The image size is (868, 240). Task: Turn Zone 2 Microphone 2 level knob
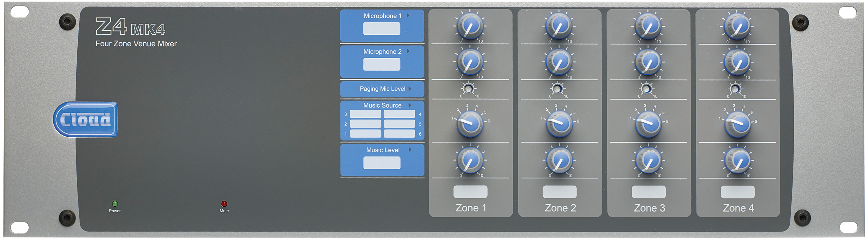[559, 62]
